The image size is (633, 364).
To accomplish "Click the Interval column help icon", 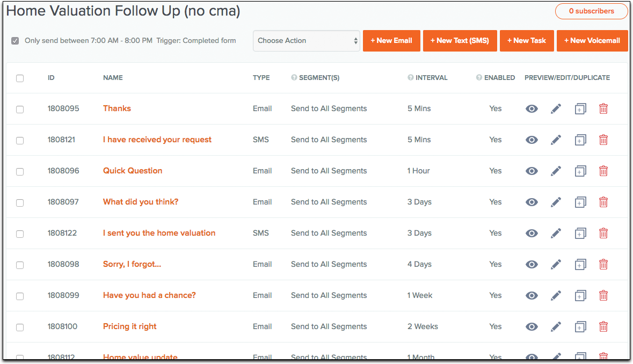I will click(411, 78).
